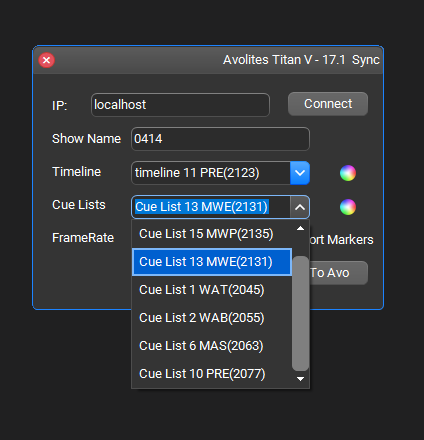Image resolution: width=424 pixels, height=440 pixels.
Task: Click the Connect button
Action: coord(328,104)
